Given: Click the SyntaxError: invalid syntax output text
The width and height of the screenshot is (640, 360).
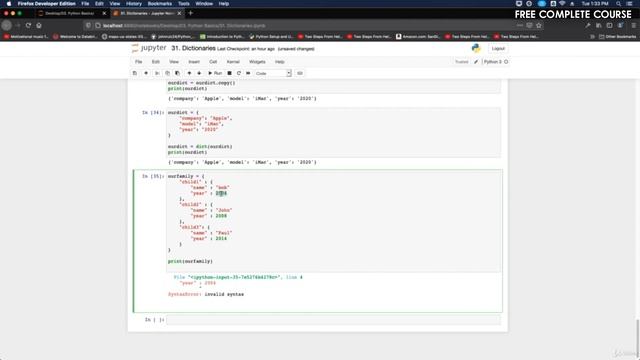Looking at the screenshot, I should 206,294.
